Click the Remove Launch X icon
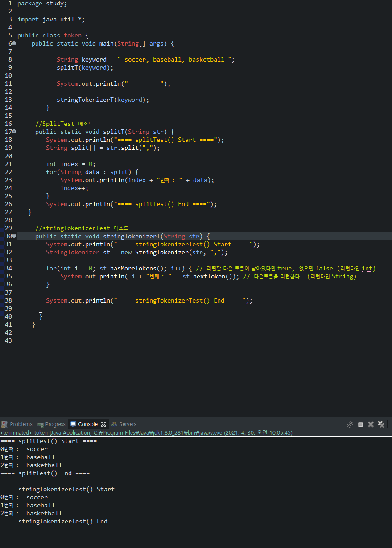The width and height of the screenshot is (392, 548). [371, 424]
